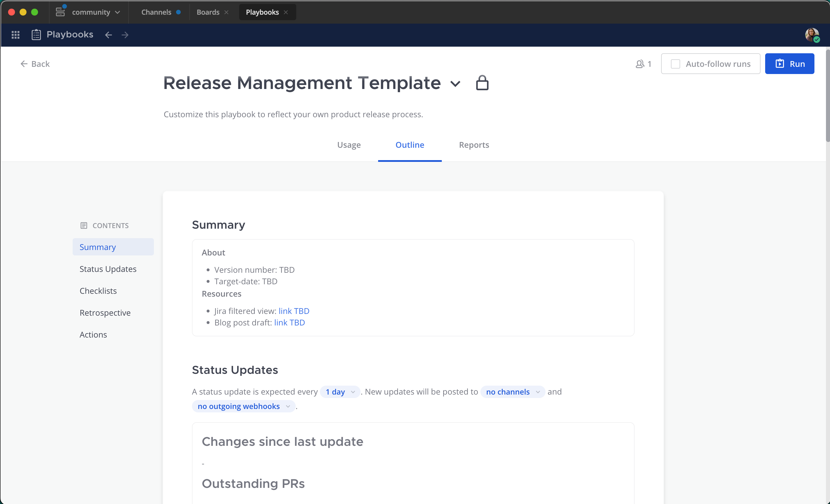Click the Playbooks clipboard icon in header
830x504 pixels.
pyautogui.click(x=36, y=35)
